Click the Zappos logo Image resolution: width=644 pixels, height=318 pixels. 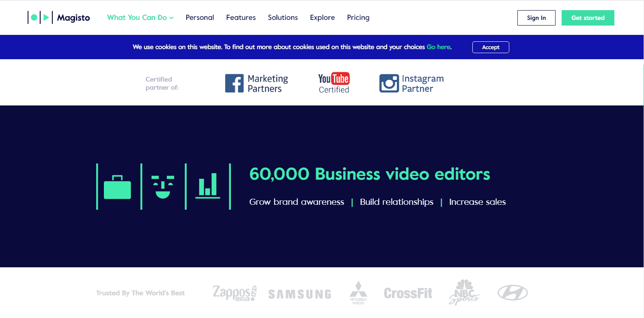(235, 293)
